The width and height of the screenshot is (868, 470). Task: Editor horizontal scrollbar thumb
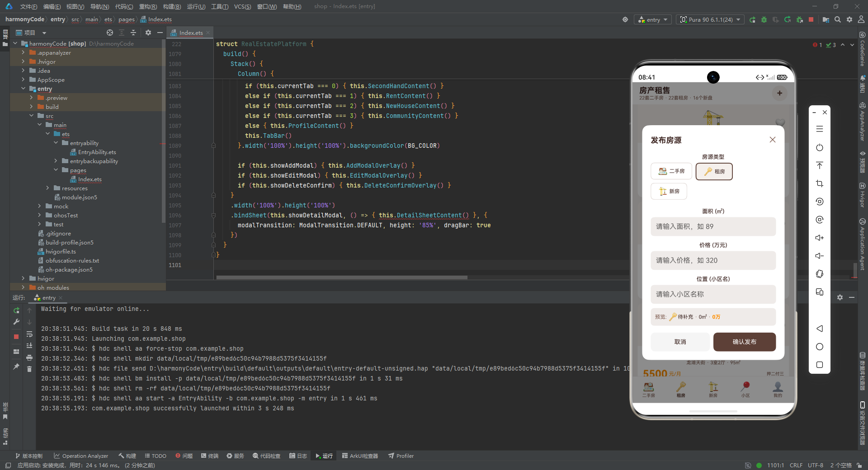click(x=342, y=277)
